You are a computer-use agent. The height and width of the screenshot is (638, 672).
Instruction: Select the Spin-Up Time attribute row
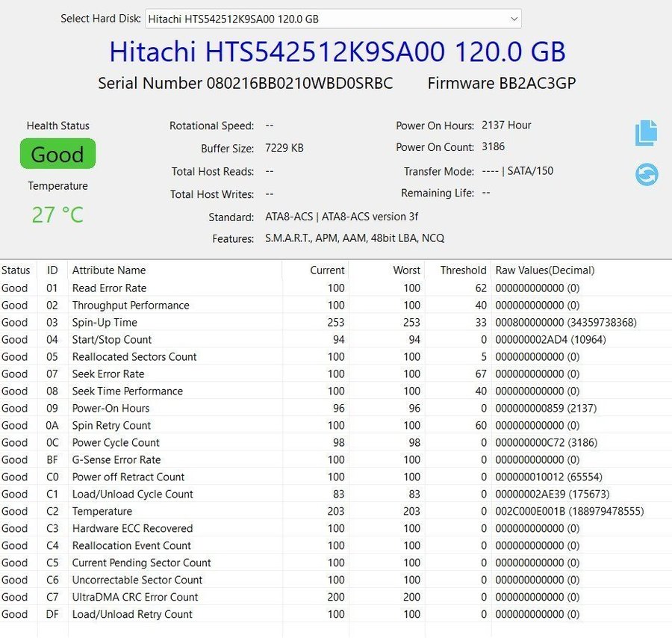105,323
